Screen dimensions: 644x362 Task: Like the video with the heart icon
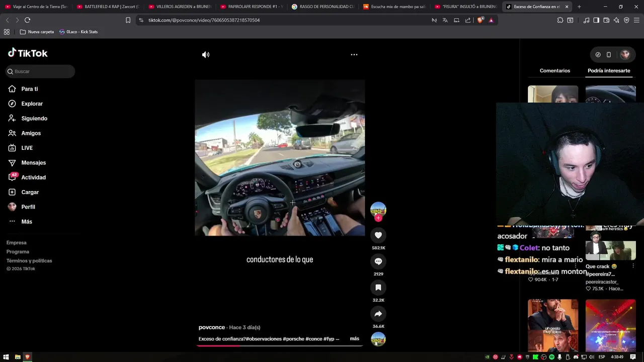click(378, 235)
